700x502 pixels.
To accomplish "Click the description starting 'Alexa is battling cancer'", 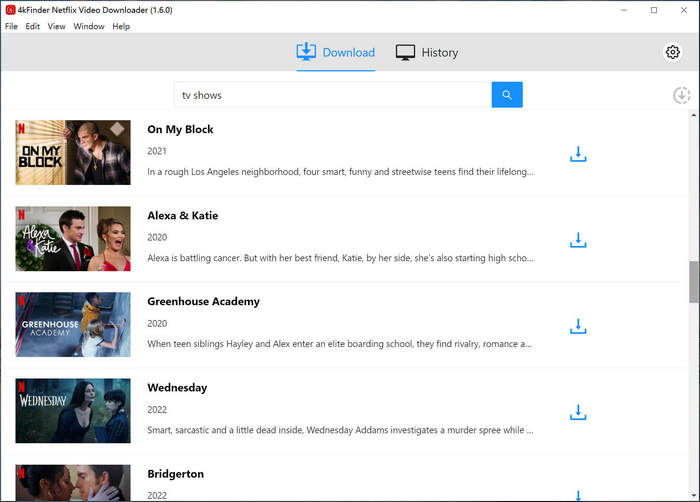I will [340, 258].
